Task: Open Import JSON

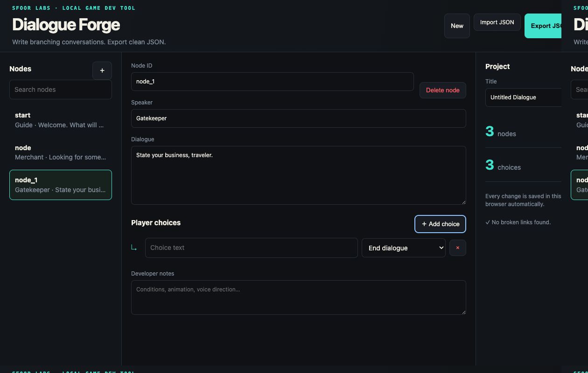Action: [497, 22]
